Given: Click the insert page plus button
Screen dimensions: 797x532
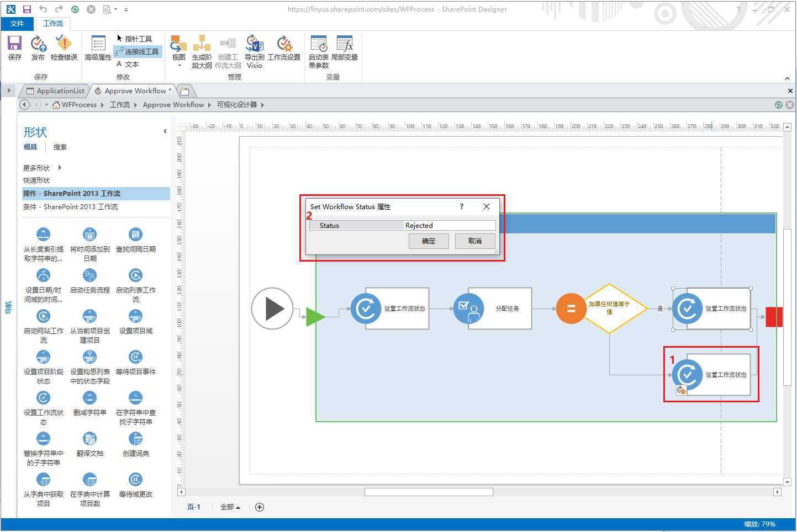Looking at the screenshot, I should point(260,507).
